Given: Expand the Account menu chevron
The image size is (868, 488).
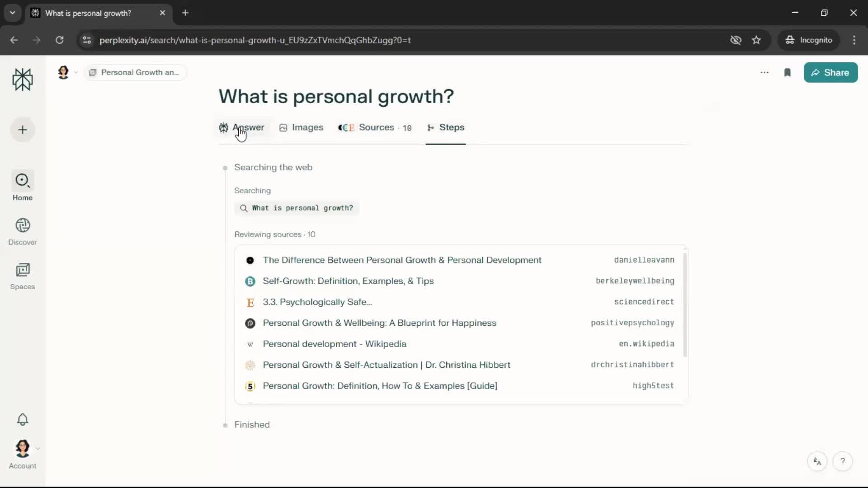Looking at the screenshot, I should point(38,449).
